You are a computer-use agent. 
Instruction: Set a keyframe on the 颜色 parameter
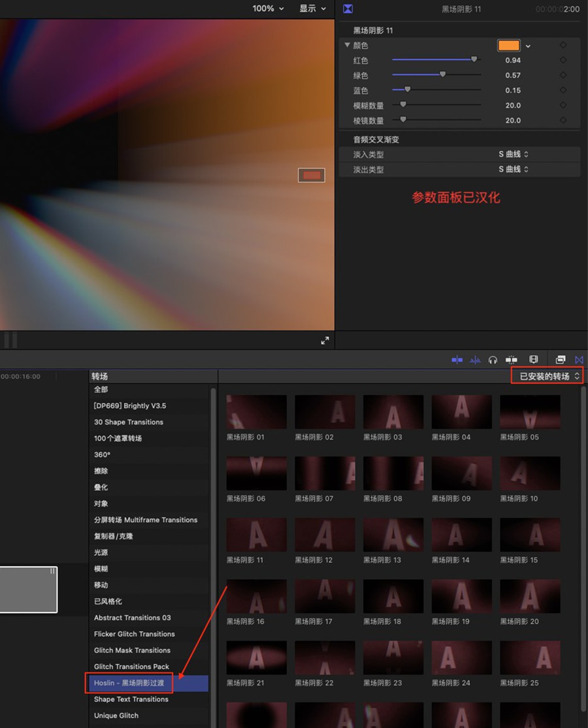coord(564,45)
